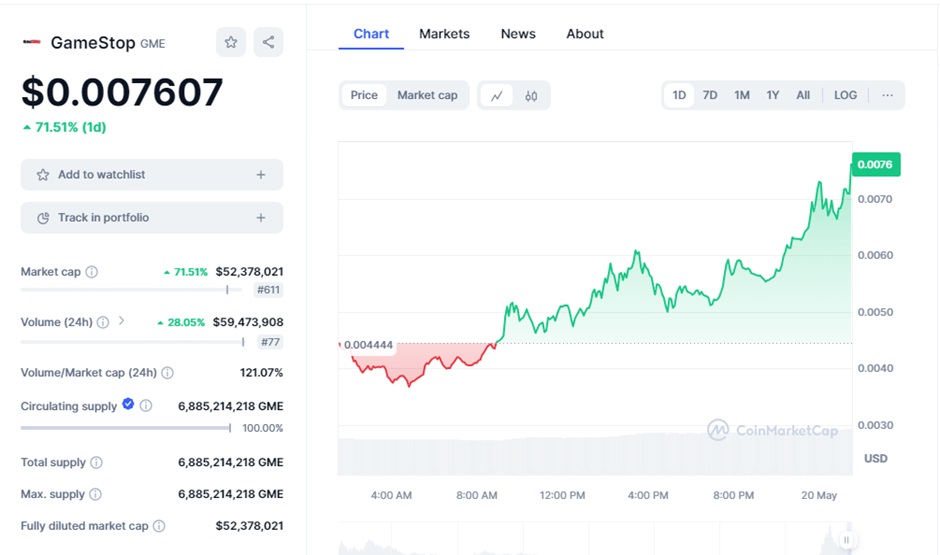The image size is (940, 555).
Task: Toggle chart to Market cap view
Action: click(x=427, y=95)
